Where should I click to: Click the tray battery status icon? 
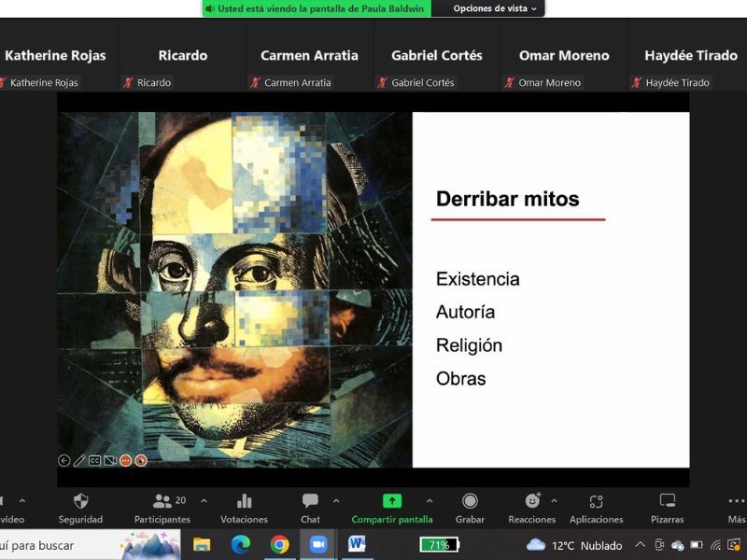coord(697,545)
